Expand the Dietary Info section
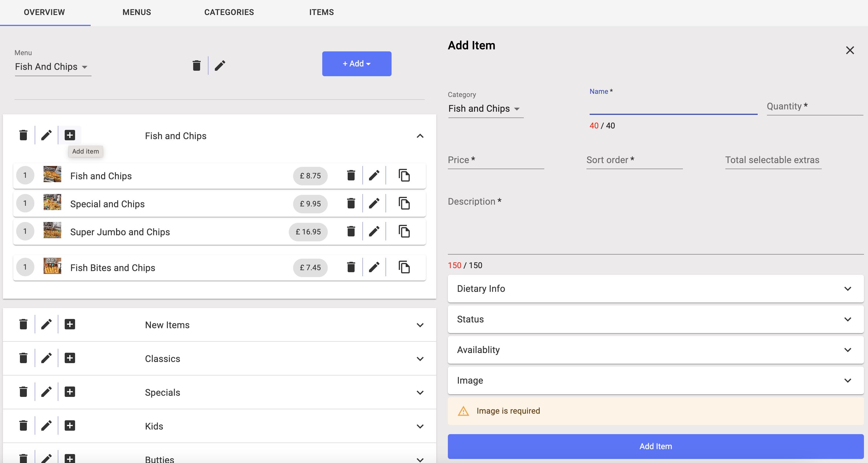The height and width of the screenshot is (463, 868). 655,289
